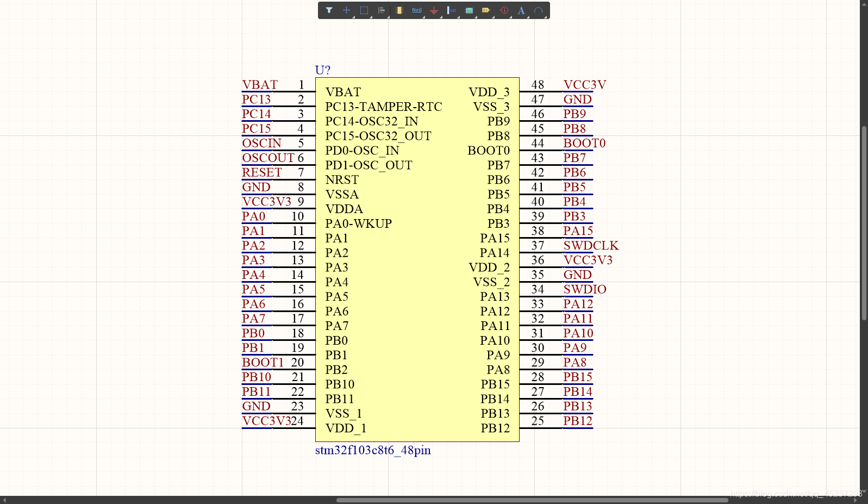Choose the place part chip icon
The image size is (868, 504).
point(399,10)
